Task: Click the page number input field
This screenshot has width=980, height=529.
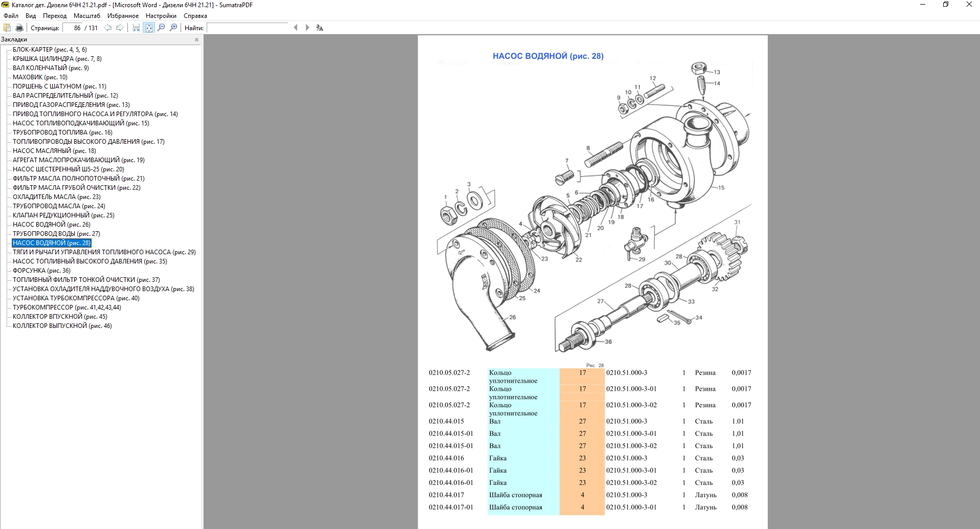Action: (73, 28)
